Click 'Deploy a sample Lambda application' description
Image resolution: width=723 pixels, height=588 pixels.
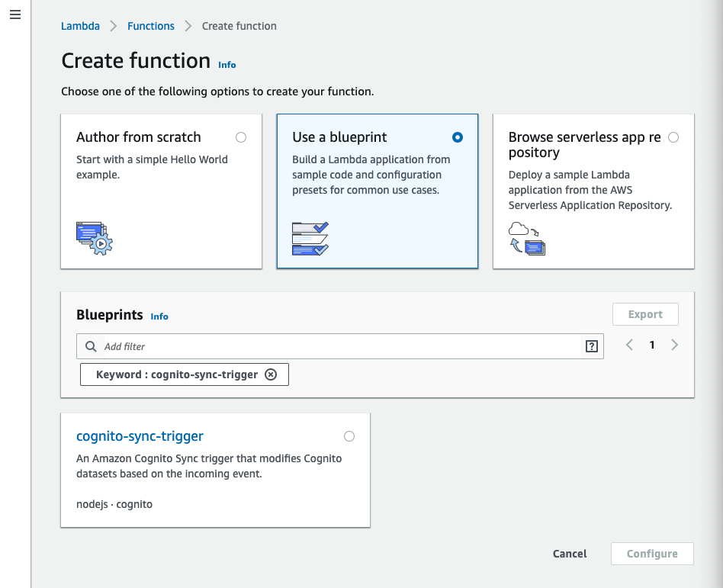tap(590, 190)
